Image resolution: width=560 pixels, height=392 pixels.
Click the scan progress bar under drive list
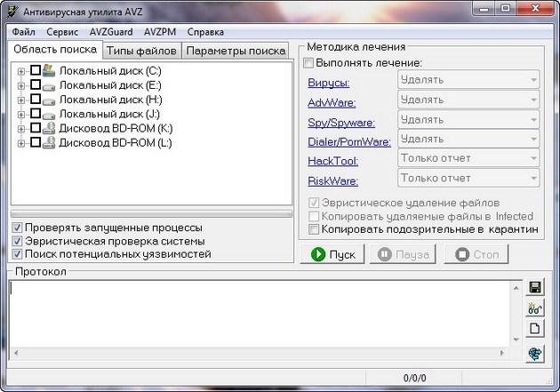151,214
